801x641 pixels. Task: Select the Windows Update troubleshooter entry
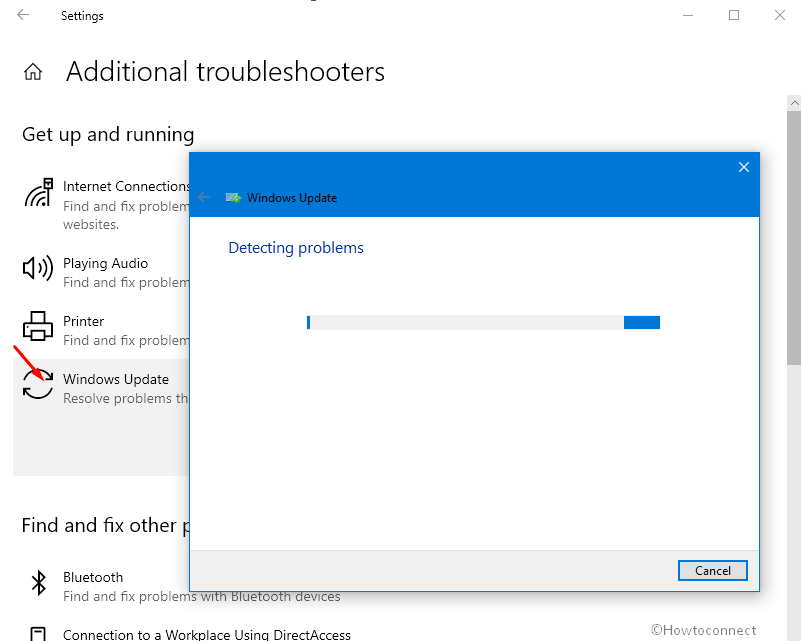101,417
